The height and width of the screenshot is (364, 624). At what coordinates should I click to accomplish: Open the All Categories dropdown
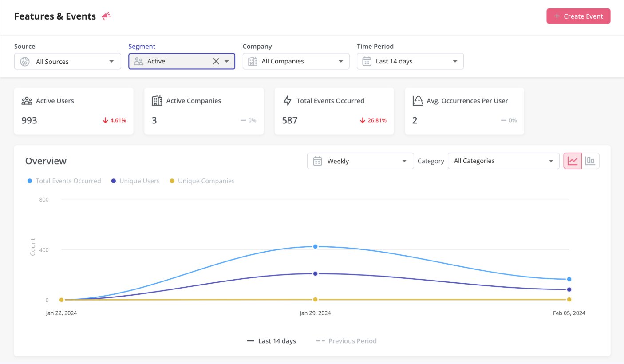tap(504, 161)
